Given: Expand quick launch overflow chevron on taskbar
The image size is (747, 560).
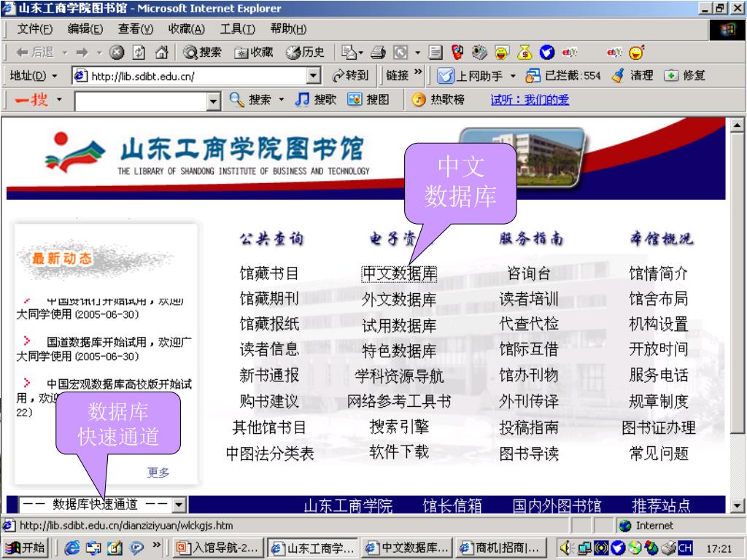Looking at the screenshot, I should 156,544.
